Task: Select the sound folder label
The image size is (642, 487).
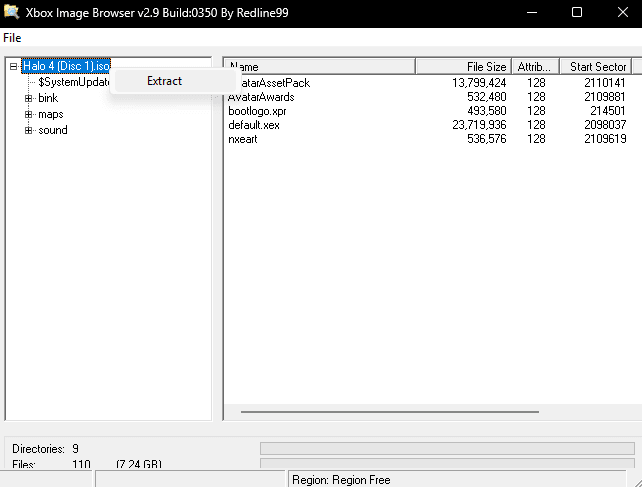Action: coord(53,130)
